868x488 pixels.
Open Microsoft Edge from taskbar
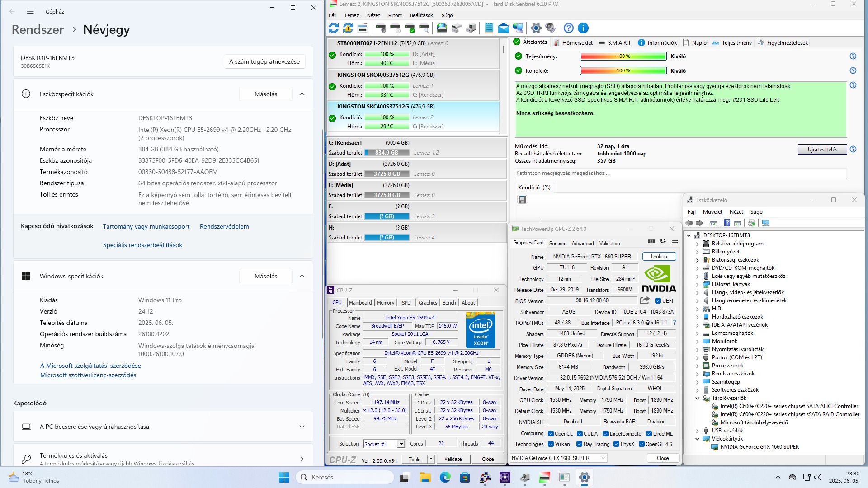[445, 477]
